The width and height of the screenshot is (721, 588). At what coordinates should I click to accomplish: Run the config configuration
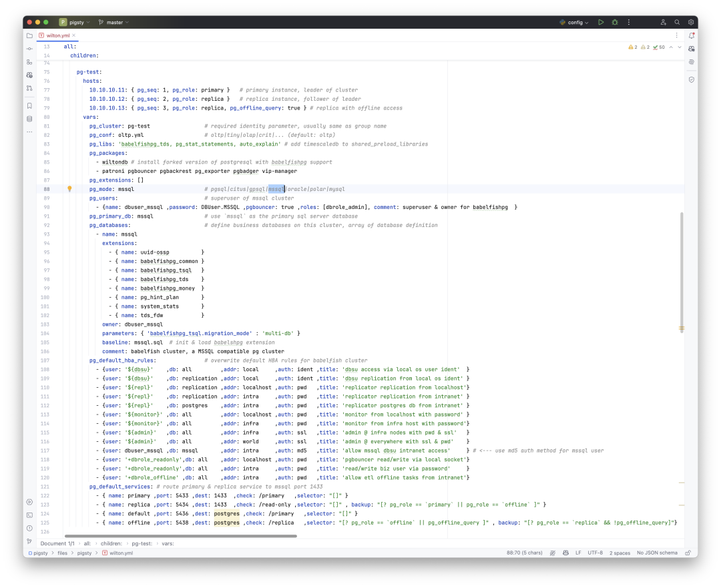601,22
